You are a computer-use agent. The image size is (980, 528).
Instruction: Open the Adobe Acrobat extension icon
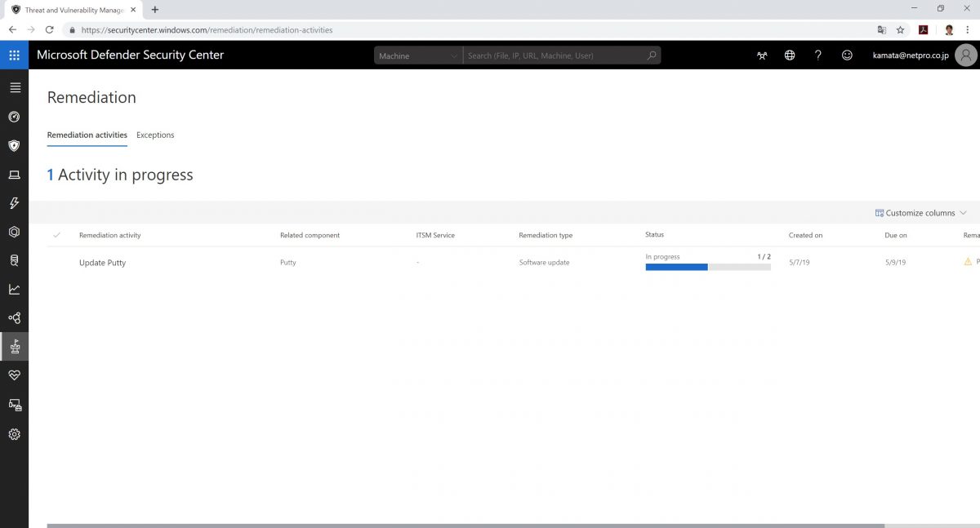(x=923, y=29)
